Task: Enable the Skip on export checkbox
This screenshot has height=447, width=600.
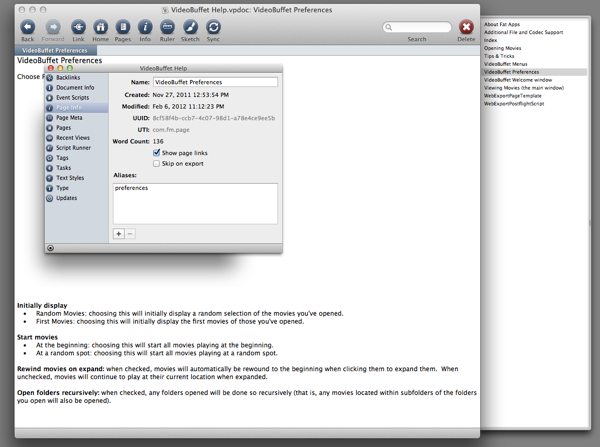Action: tap(157, 163)
